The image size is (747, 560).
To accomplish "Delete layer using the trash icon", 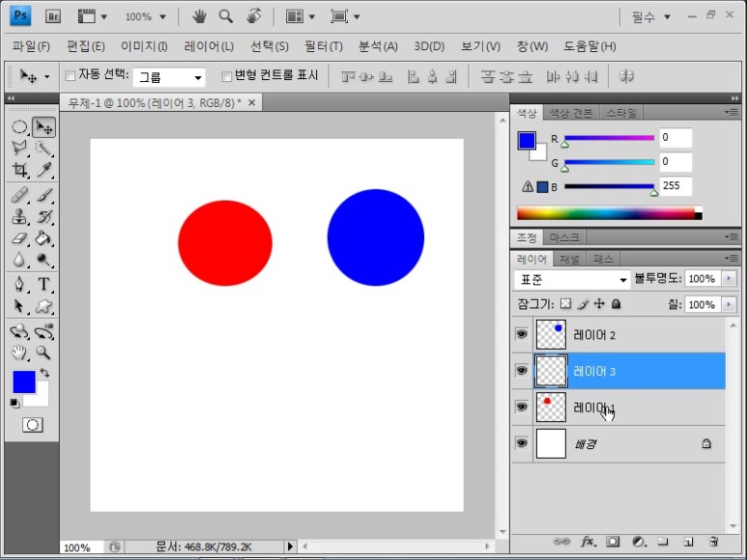I will point(713,542).
